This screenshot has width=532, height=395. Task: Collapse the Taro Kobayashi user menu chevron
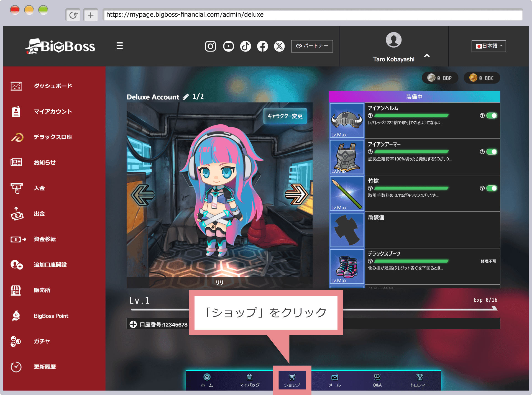(427, 56)
